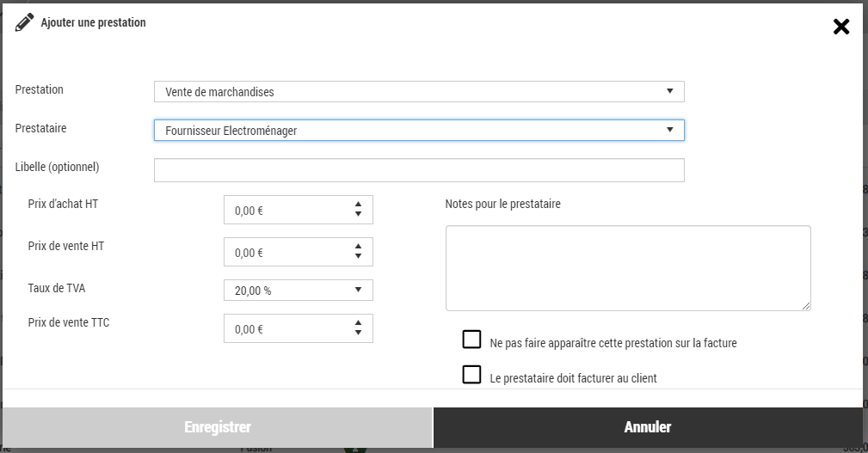This screenshot has width=868, height=453.
Task: Decrease Prix d'achat HT with down arrow
Action: pyautogui.click(x=358, y=215)
